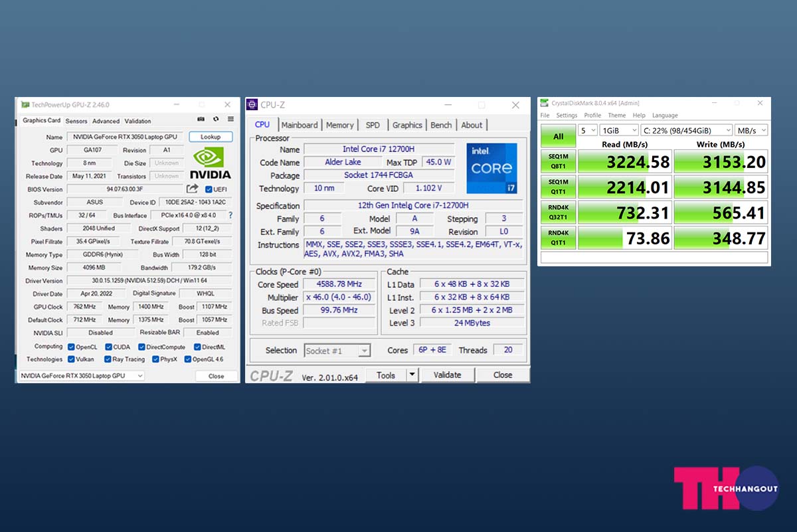Open the SPD tab in CPU-Z
The width and height of the screenshot is (797, 532).
373,125
